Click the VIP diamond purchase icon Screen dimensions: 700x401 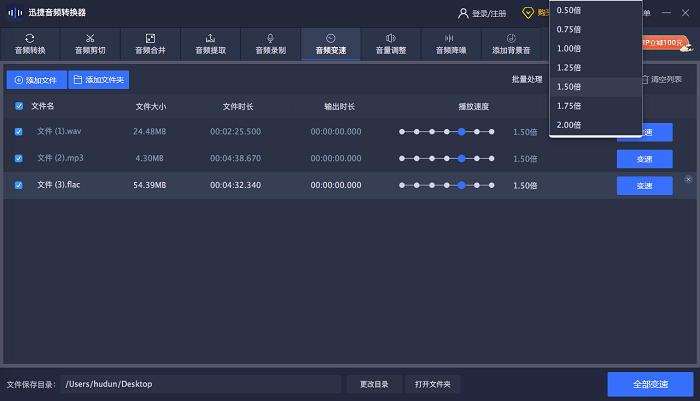click(528, 13)
